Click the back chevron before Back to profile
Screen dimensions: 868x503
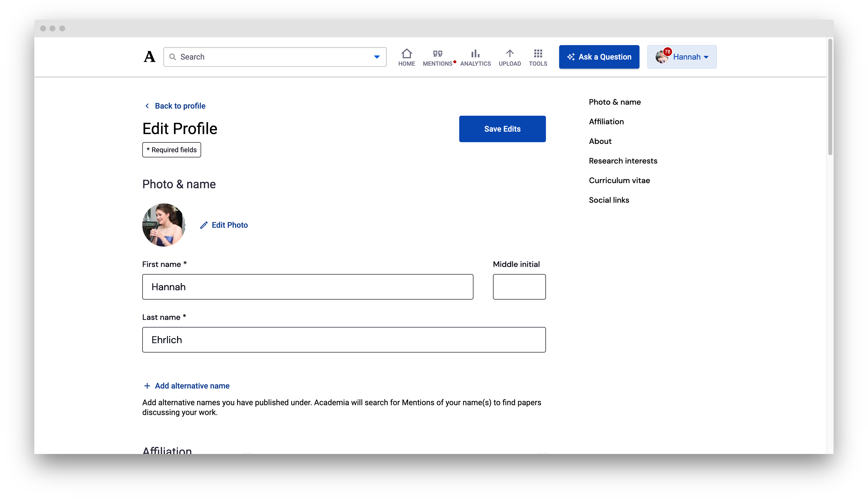[x=147, y=106]
